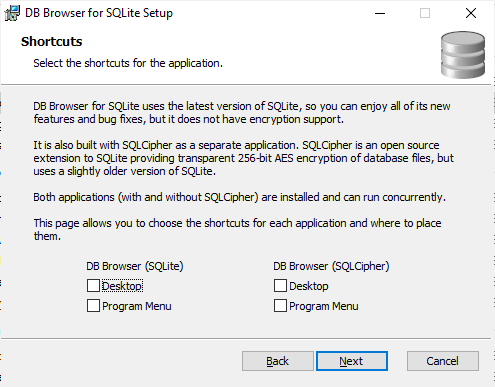Close the DB Browser setup window
The height and width of the screenshot is (387, 495).
[x=471, y=13]
